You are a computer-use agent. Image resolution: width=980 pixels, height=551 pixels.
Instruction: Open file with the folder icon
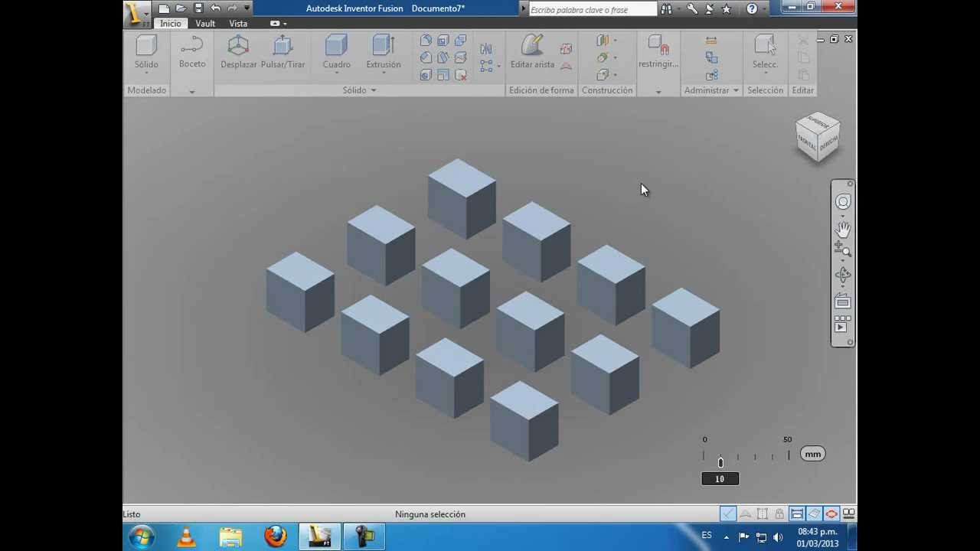tap(181, 8)
